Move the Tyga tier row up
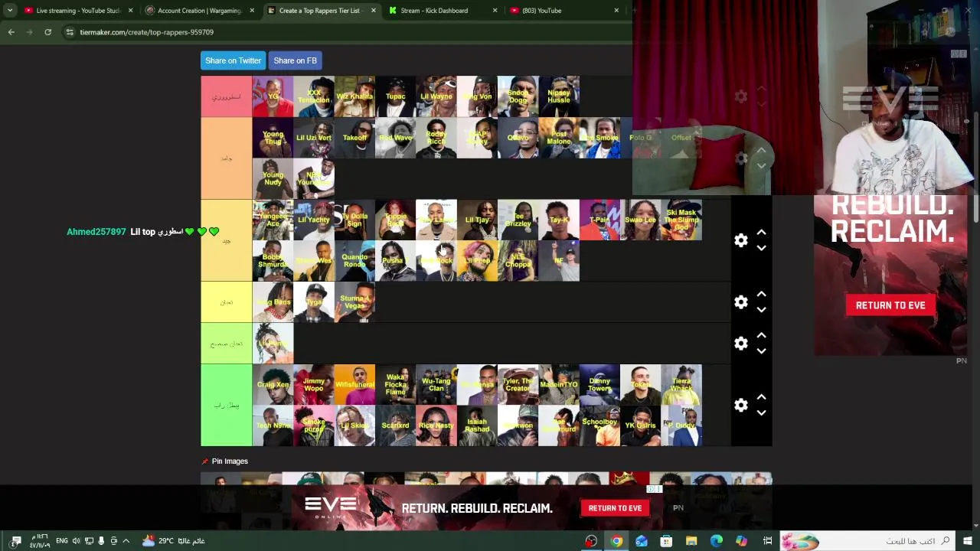Screen dimensions: 980x551 point(761,295)
